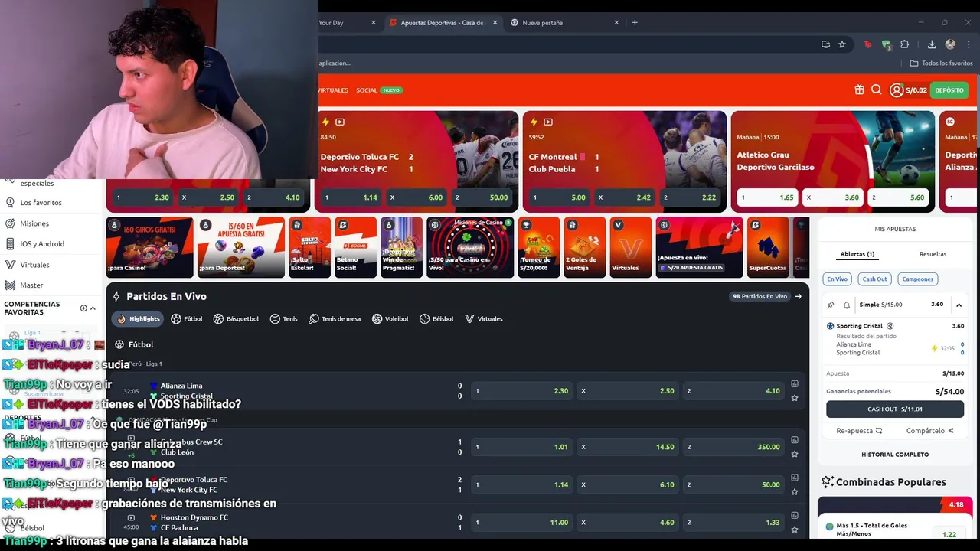The image size is (980, 551).
Task: Open the SOCIAL menu item
Action: (x=367, y=90)
